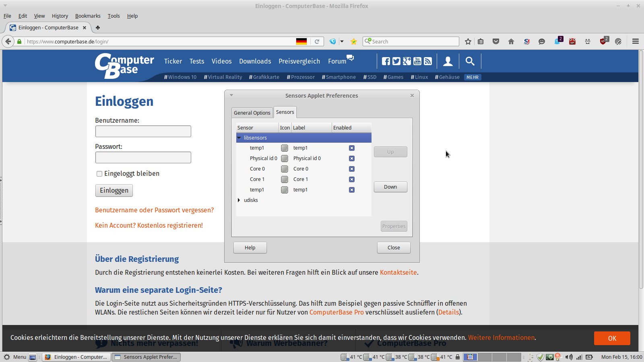This screenshot has width=644, height=362.
Task: Close the Sensors Applet Preferences via Close button
Action: [x=394, y=248]
